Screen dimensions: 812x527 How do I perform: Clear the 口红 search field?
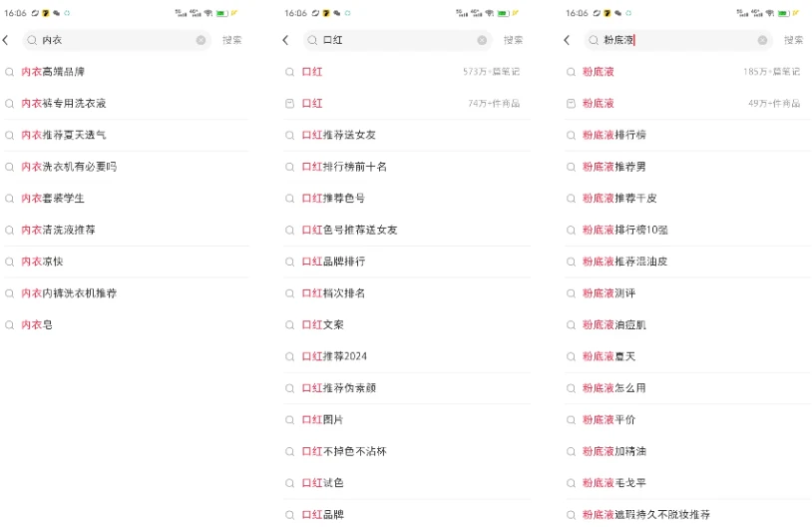point(482,40)
